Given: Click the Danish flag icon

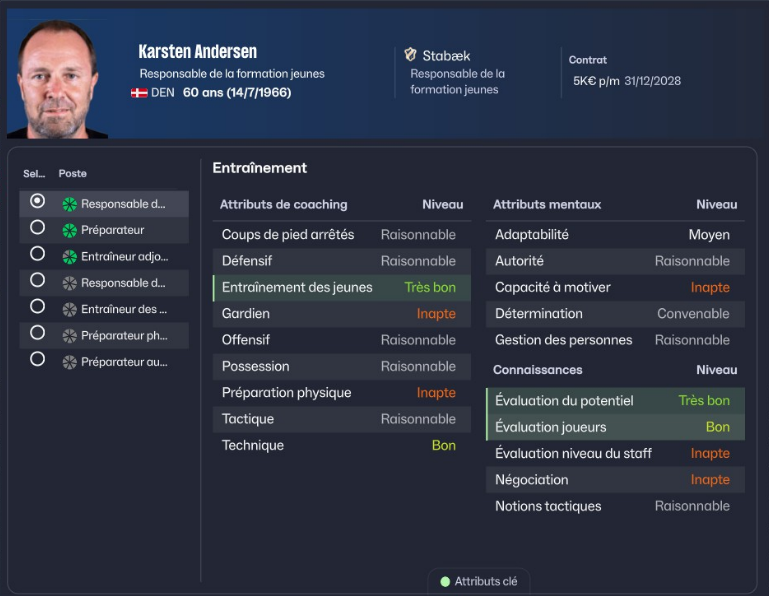Looking at the screenshot, I should coord(140,93).
